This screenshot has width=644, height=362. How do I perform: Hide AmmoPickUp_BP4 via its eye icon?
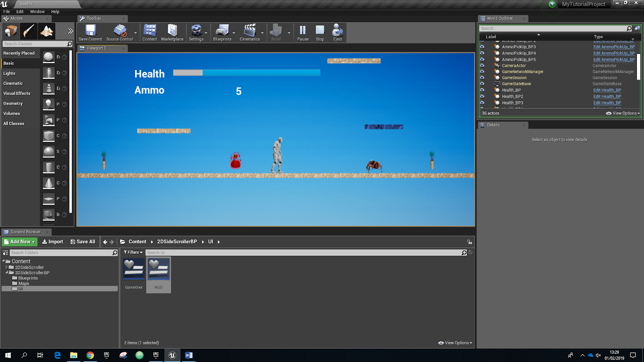(482, 53)
